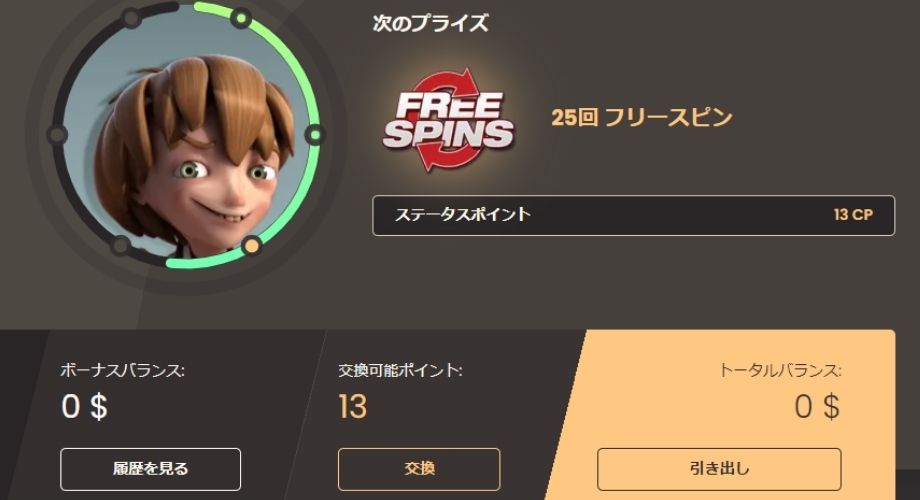The image size is (920, 500).
Task: Click the 交換 exchange button
Action: click(x=419, y=469)
